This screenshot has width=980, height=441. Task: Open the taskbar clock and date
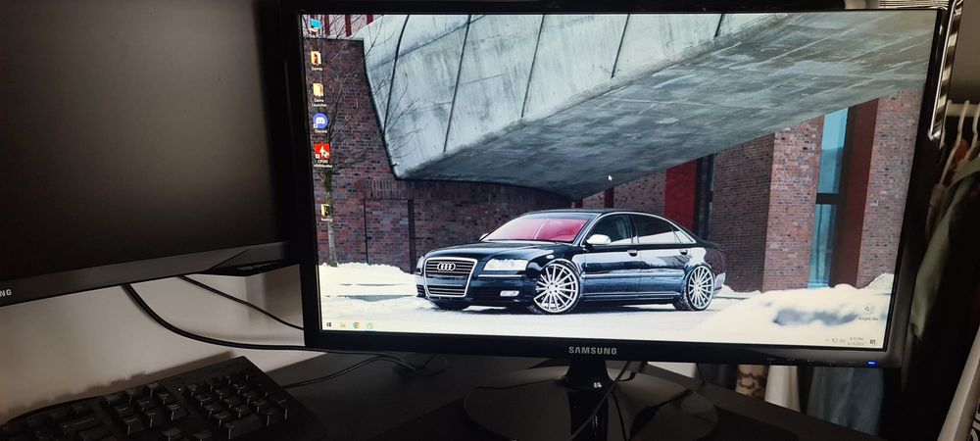[x=857, y=341]
